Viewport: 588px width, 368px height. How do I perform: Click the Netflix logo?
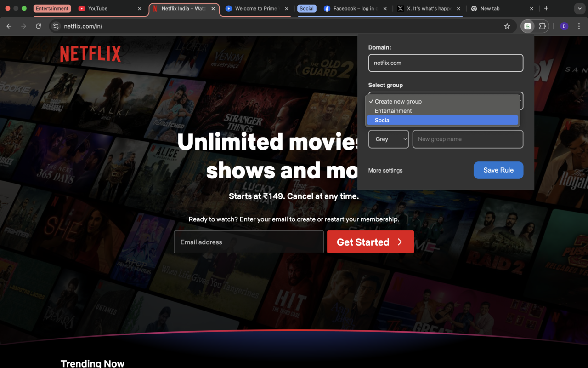tap(90, 54)
